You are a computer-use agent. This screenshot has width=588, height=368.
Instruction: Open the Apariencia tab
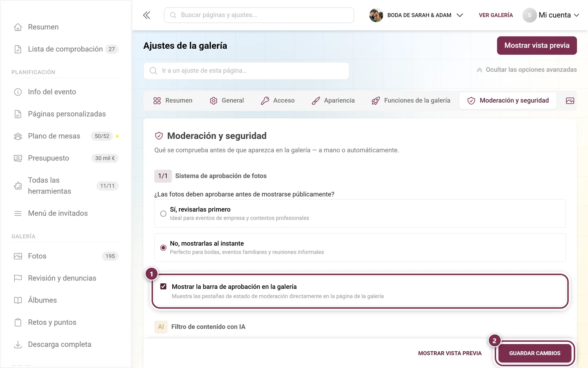point(333,101)
